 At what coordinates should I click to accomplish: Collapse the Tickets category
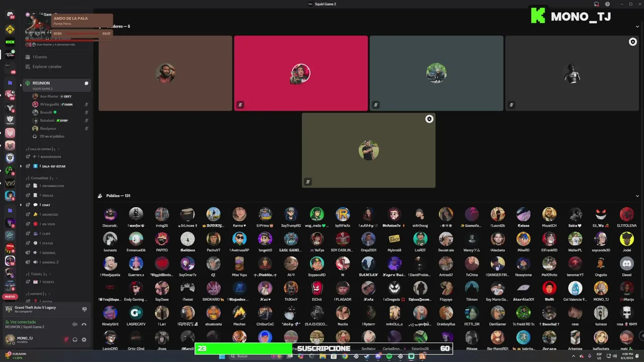[39, 274]
